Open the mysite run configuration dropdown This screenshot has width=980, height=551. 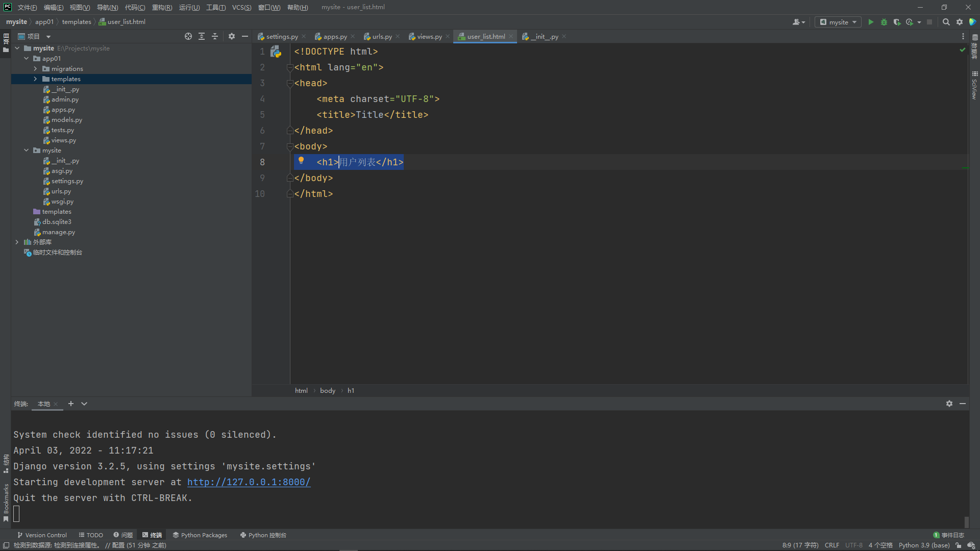point(838,22)
